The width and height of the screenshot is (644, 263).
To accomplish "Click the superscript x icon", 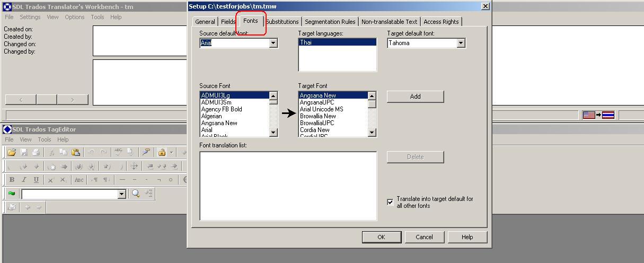I will pos(51,180).
